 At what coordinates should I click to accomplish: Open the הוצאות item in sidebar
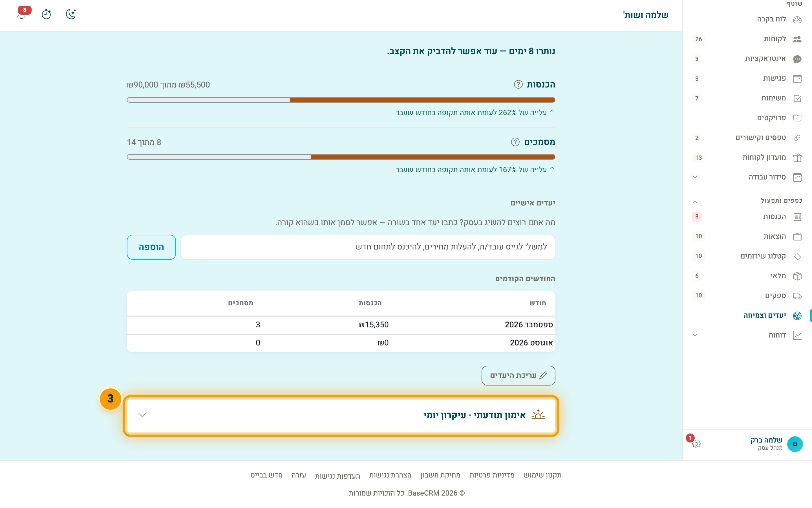point(747,237)
